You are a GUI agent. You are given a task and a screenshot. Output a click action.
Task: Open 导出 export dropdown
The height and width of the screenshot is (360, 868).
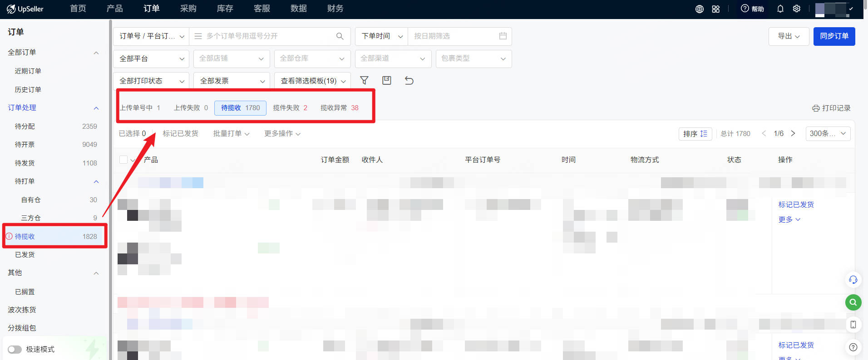789,36
